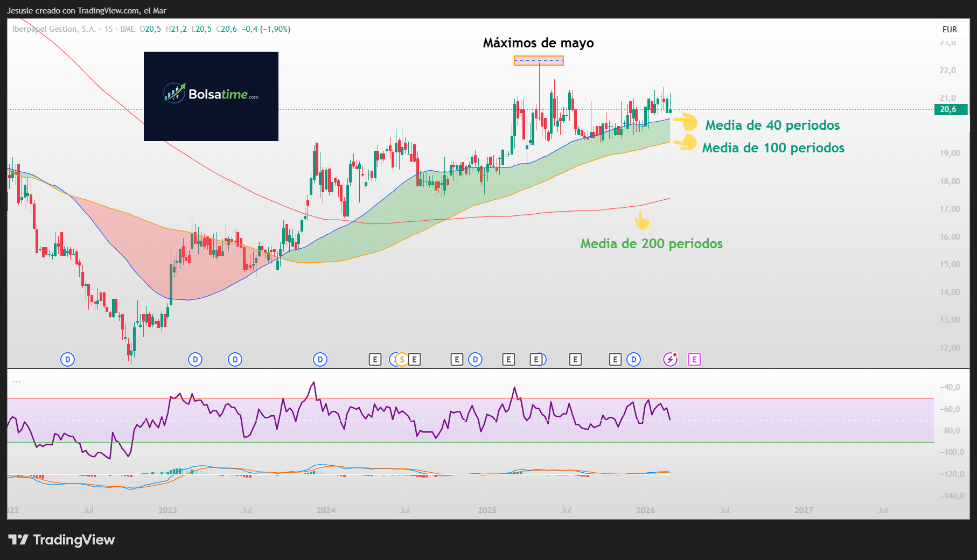The height and width of the screenshot is (560, 977).
Task: Click the Bolsatime.com logo banner
Action: 211,96
